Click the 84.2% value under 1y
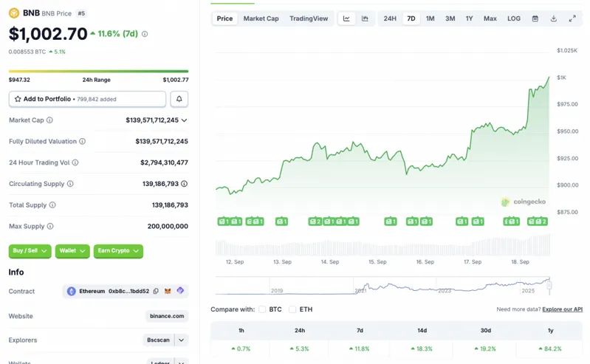590x364 pixels. 550,348
